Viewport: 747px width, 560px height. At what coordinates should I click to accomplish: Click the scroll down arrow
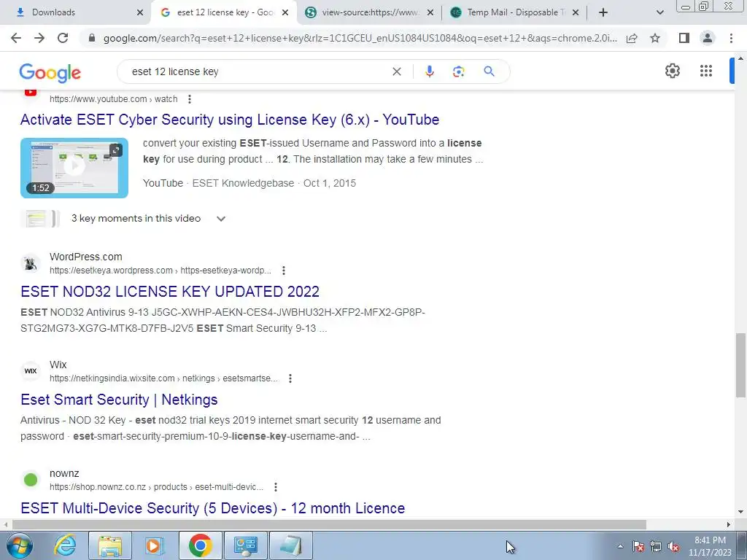[x=740, y=513]
